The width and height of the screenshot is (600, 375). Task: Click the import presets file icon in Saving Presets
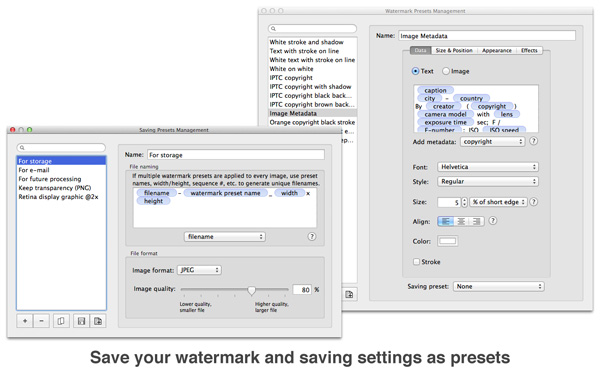click(98, 321)
